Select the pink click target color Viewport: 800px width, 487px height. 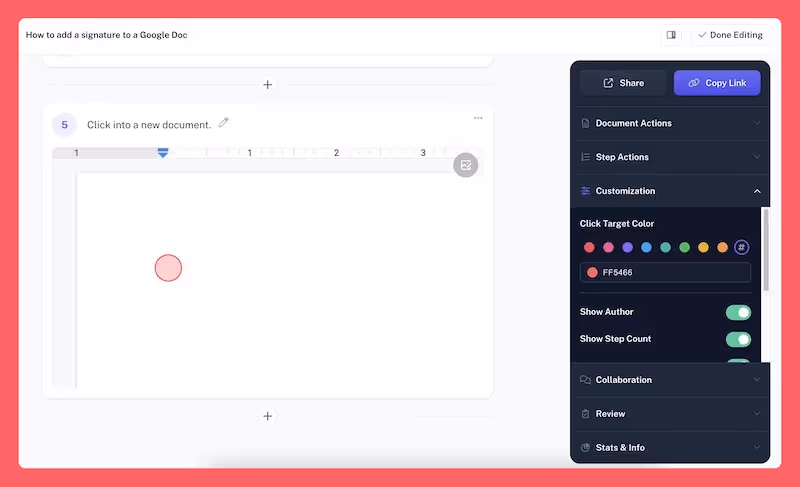(608, 247)
